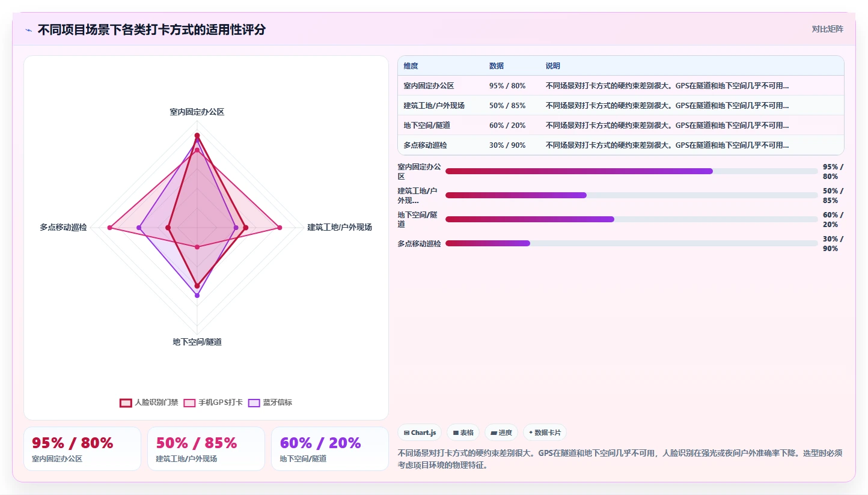
Task: Click the purple 蓝牙信标 point on 地下空间/隧道 axis
Action: 197,296
